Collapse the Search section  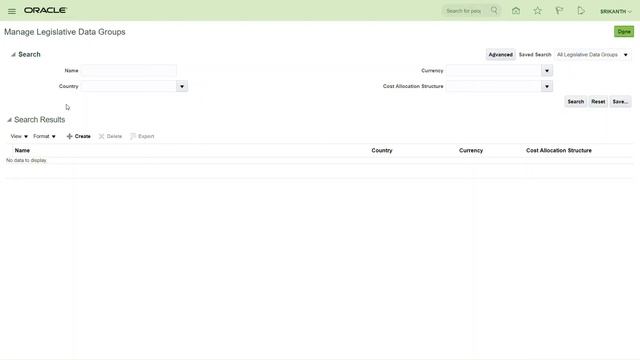click(13, 54)
